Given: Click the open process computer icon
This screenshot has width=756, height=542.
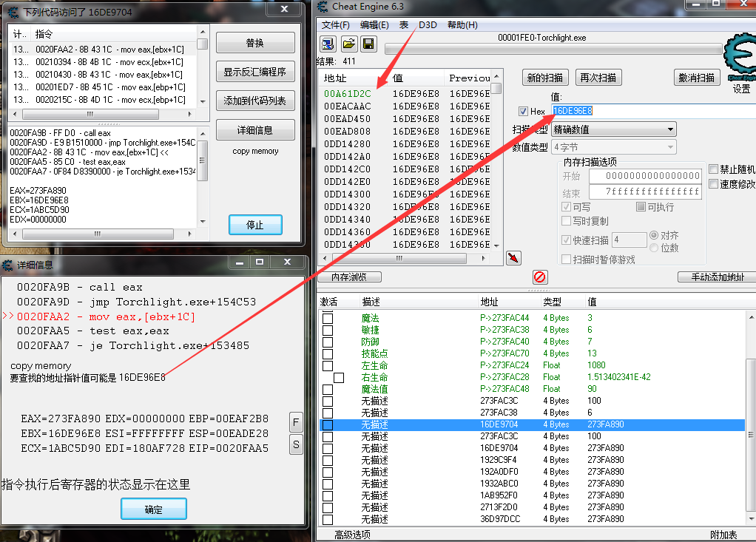Looking at the screenshot, I should [328, 44].
